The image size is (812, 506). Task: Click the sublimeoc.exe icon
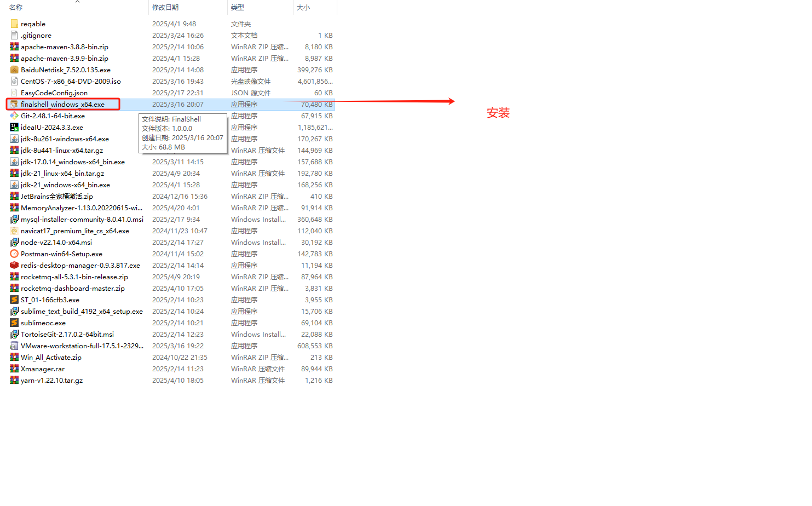click(x=14, y=323)
